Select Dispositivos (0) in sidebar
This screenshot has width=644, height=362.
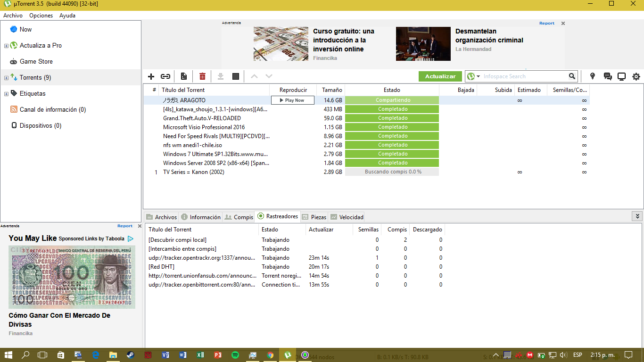coord(41,125)
